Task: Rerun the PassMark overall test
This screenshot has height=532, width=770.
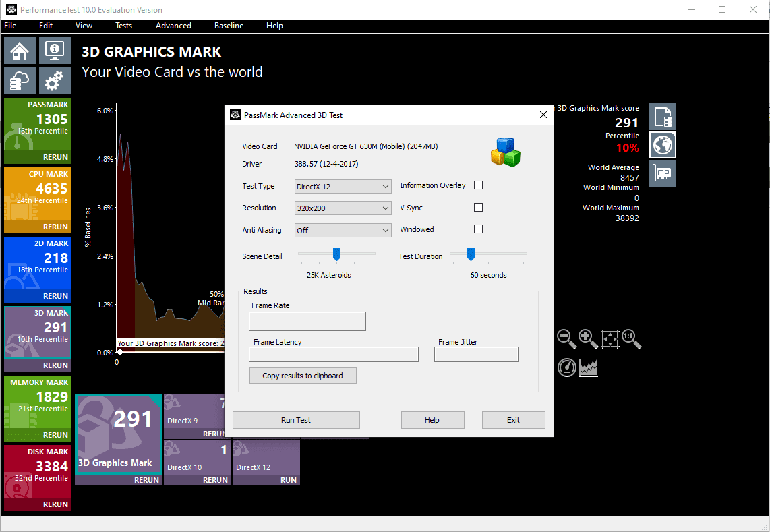Action: click(x=55, y=157)
